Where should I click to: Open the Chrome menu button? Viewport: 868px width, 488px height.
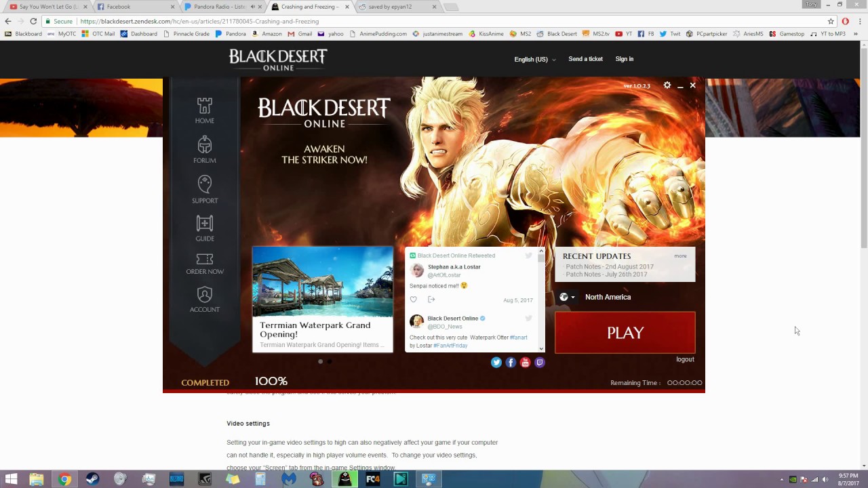(x=859, y=21)
